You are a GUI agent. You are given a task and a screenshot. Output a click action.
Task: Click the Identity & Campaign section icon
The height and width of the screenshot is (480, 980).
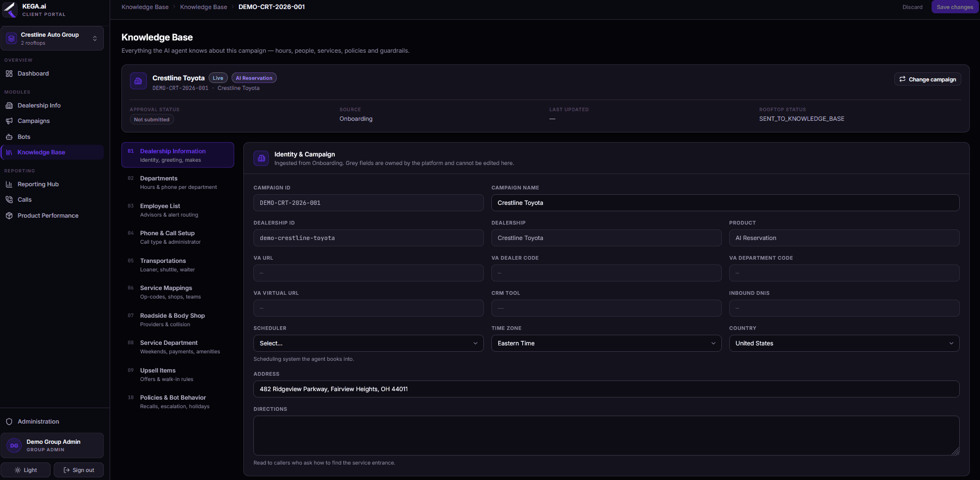(x=261, y=158)
